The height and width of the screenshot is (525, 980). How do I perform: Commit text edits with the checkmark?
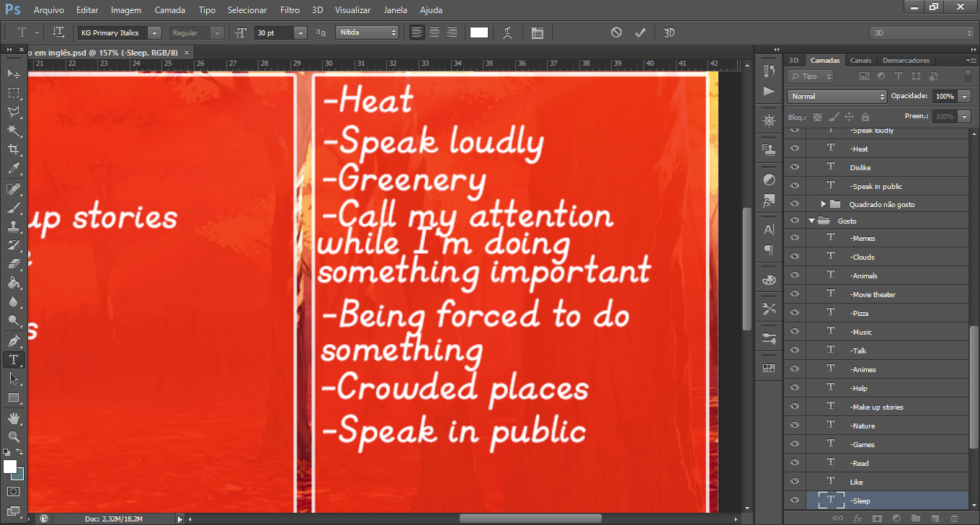640,32
